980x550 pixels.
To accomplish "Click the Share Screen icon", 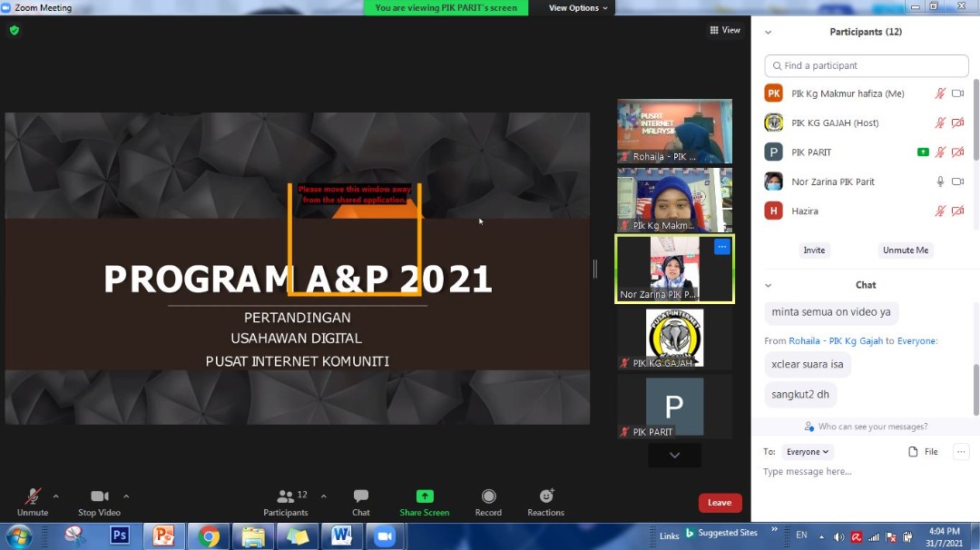I will [x=425, y=496].
